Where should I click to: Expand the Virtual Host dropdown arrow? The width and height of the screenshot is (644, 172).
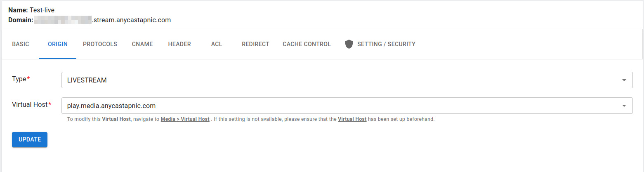624,106
